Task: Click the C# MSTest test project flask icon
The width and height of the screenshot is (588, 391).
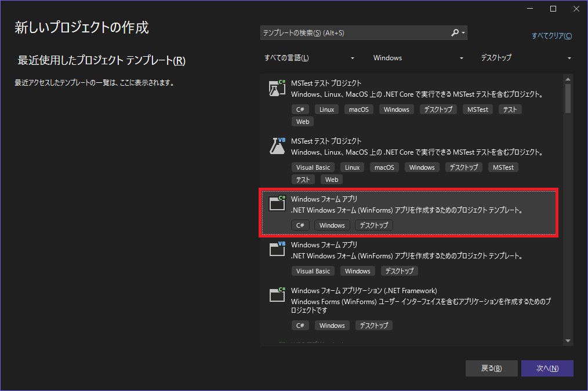Action: 277,88
